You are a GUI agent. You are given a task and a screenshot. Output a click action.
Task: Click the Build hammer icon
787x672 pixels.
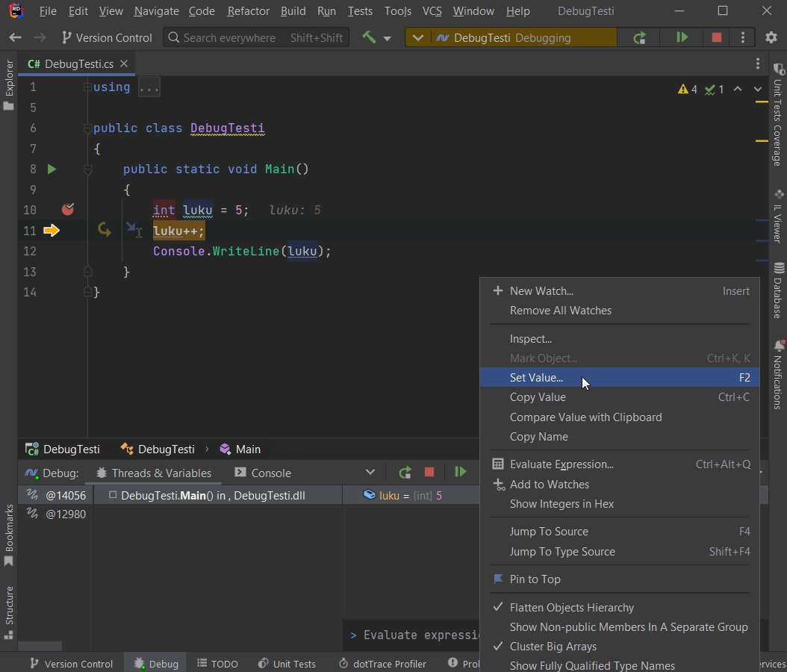click(369, 37)
